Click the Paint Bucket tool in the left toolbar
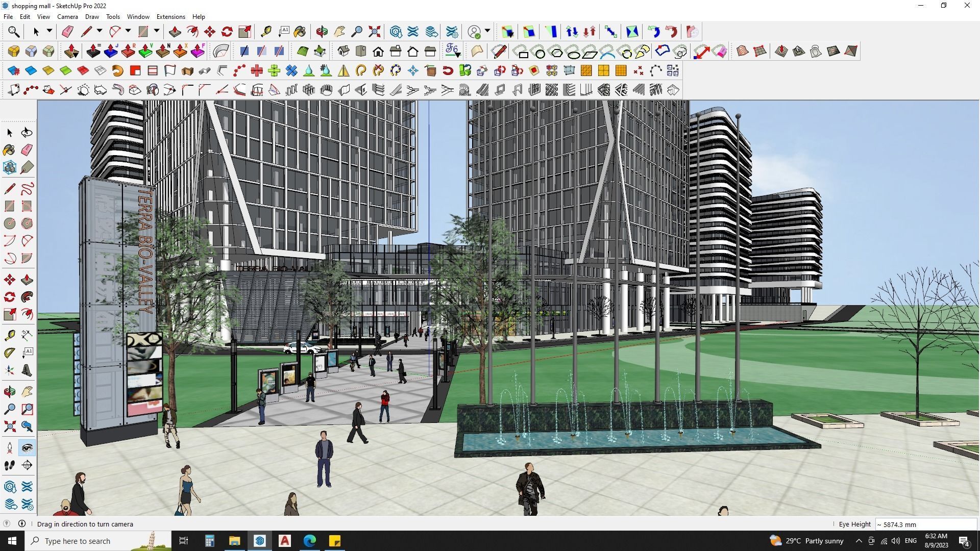Screen dimensions: 980x551 tap(9, 149)
